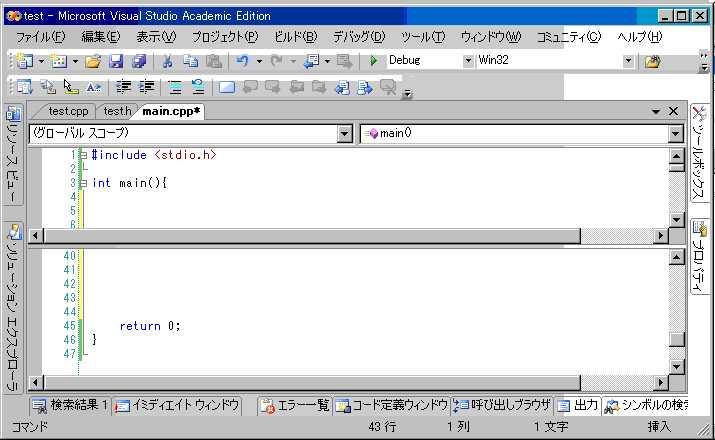Click the Cut scissors icon
The height and width of the screenshot is (440, 715).
point(168,61)
